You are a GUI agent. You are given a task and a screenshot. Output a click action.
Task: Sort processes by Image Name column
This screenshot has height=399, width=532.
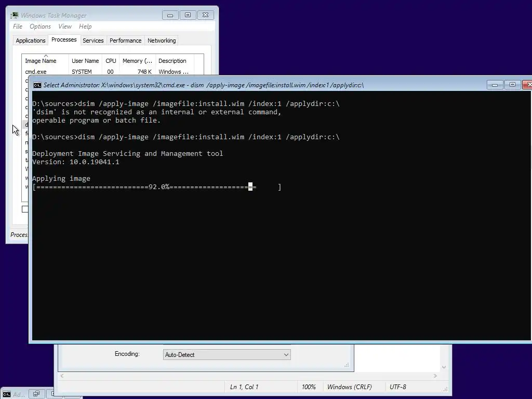click(45, 61)
